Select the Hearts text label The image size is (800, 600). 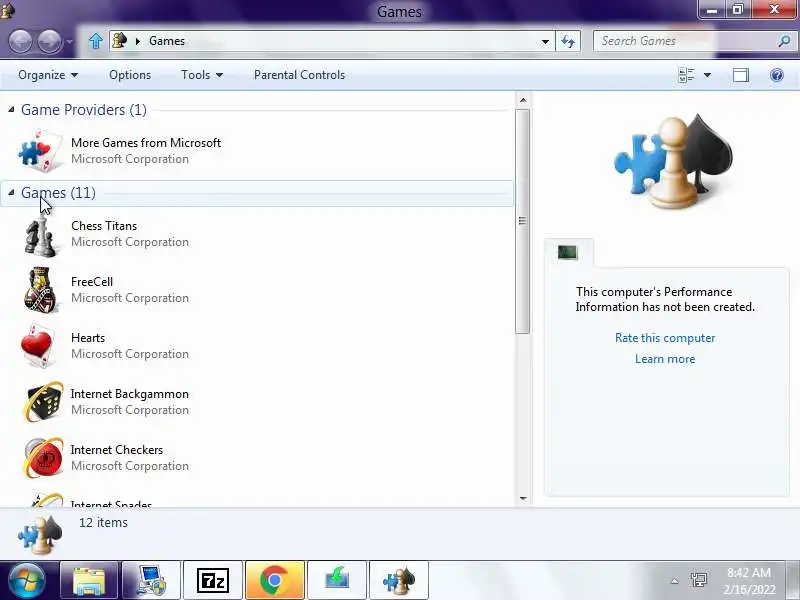click(x=88, y=338)
